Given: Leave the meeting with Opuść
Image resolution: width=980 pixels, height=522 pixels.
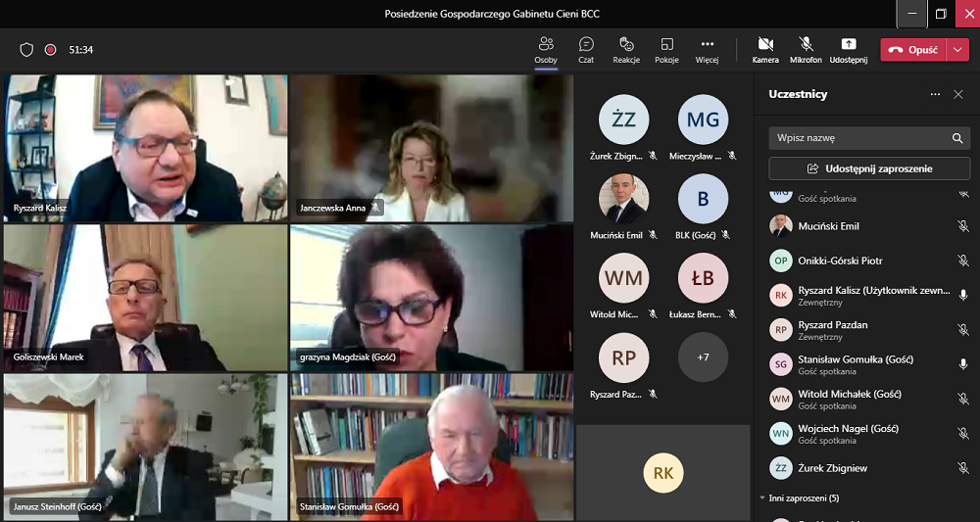Looking at the screenshot, I should coord(913,50).
